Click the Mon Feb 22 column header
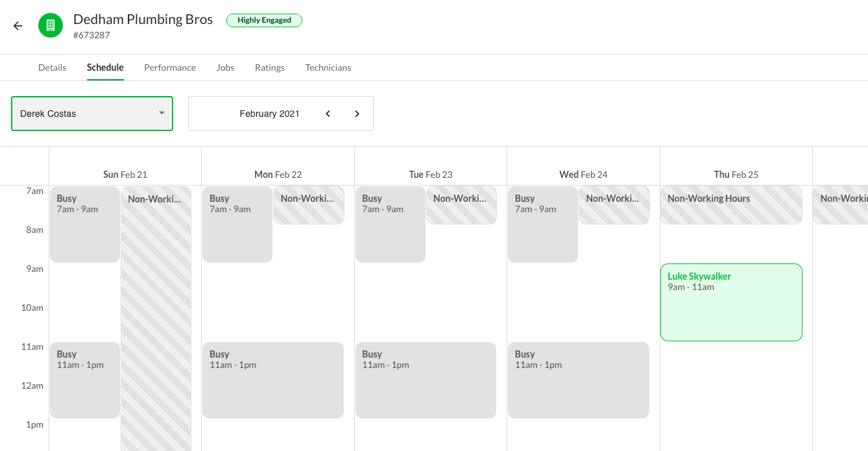This screenshot has height=451, width=868. tap(278, 174)
